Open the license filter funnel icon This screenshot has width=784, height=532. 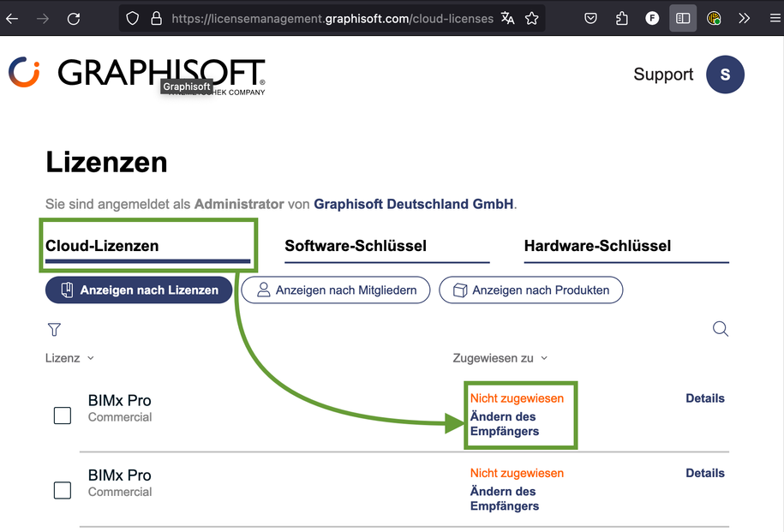point(55,329)
